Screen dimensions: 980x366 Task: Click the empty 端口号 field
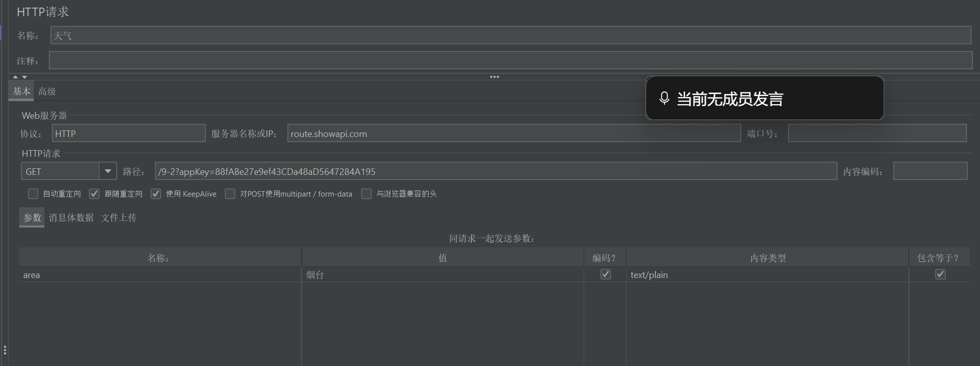pos(878,133)
